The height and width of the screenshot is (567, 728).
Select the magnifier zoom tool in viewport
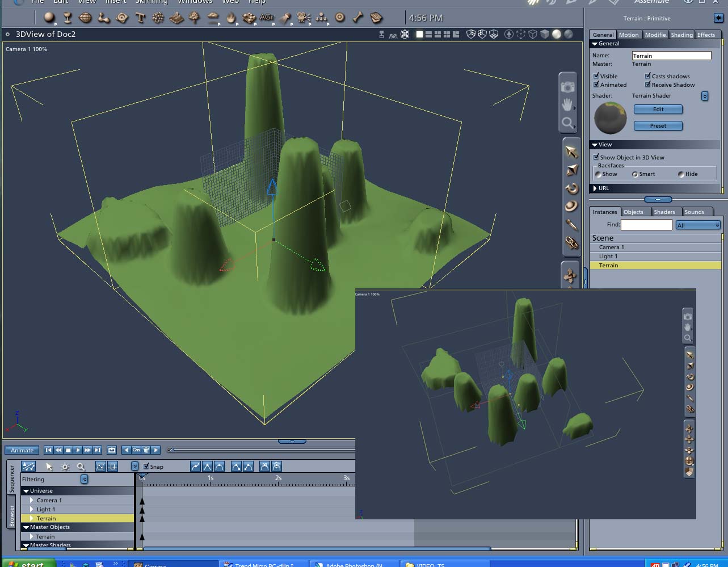point(567,123)
